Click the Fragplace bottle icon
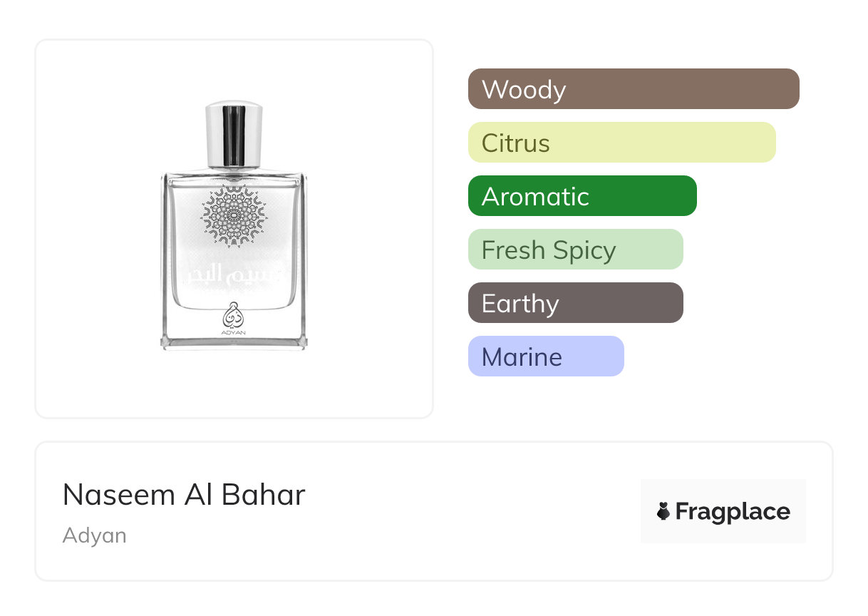 [663, 511]
